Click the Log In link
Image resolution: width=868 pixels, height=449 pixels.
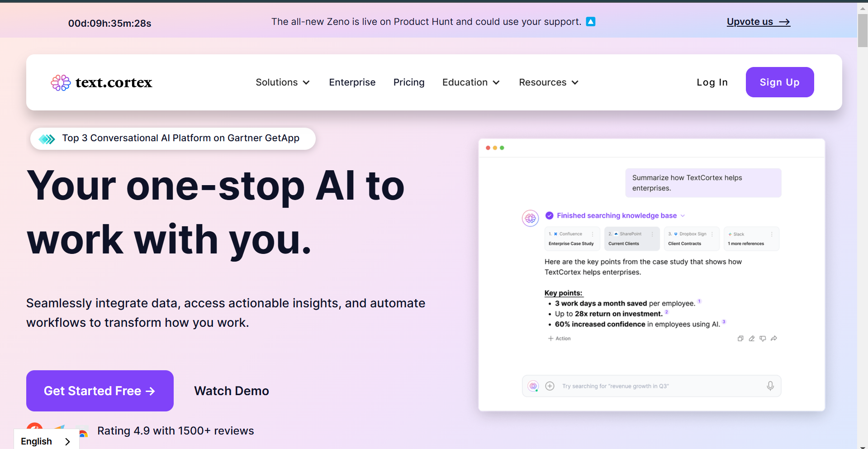[712, 82]
